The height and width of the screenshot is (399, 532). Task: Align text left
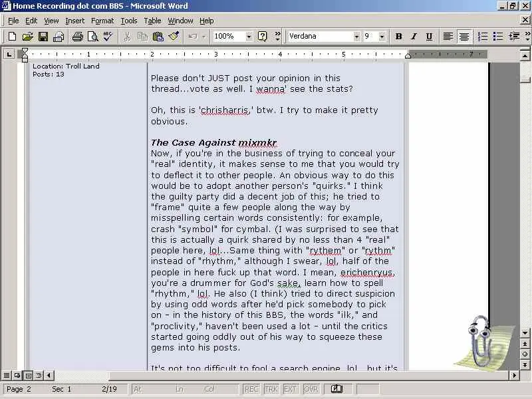[448, 37]
